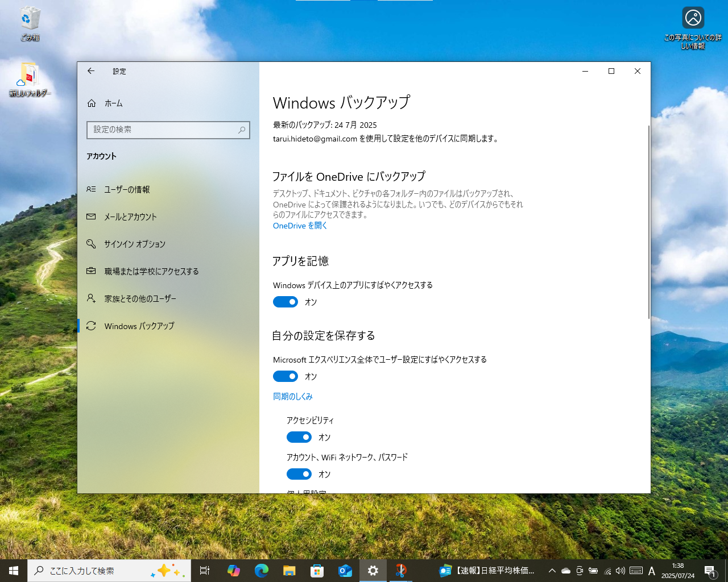Open the touch keyboard from system tray
The image size is (728, 582).
click(636, 571)
